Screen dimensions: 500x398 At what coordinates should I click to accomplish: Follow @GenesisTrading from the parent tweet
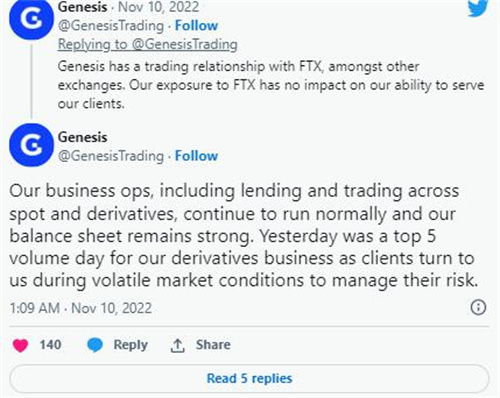[x=196, y=25]
